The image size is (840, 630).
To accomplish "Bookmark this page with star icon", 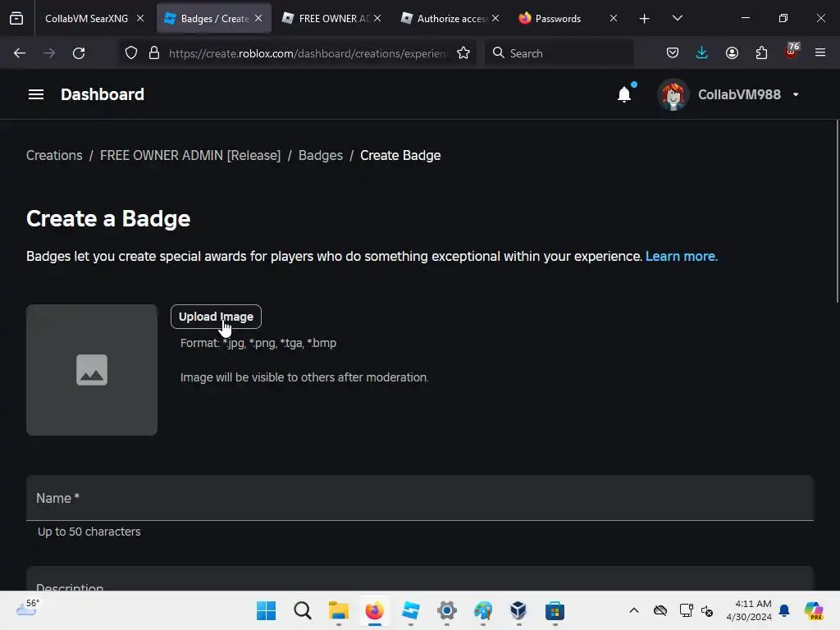I will tap(463, 53).
